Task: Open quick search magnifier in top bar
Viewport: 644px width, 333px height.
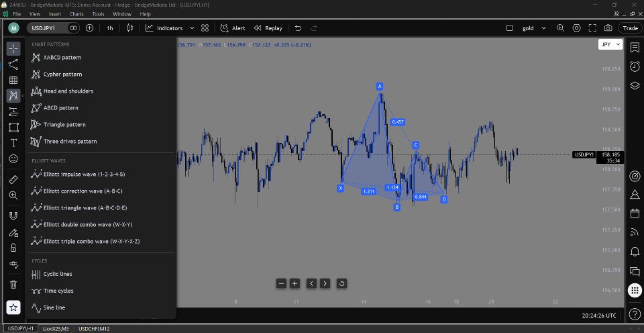Action: (x=560, y=28)
